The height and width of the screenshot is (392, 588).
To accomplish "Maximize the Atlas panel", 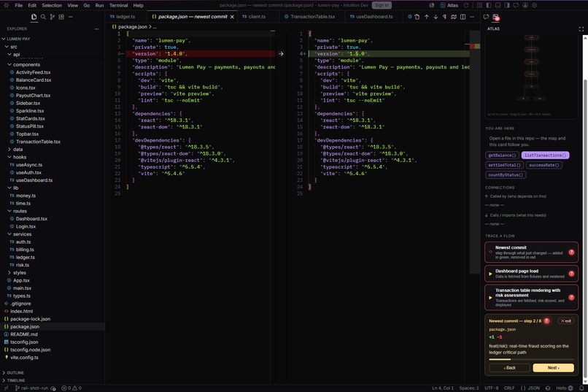I will pos(581,29).
